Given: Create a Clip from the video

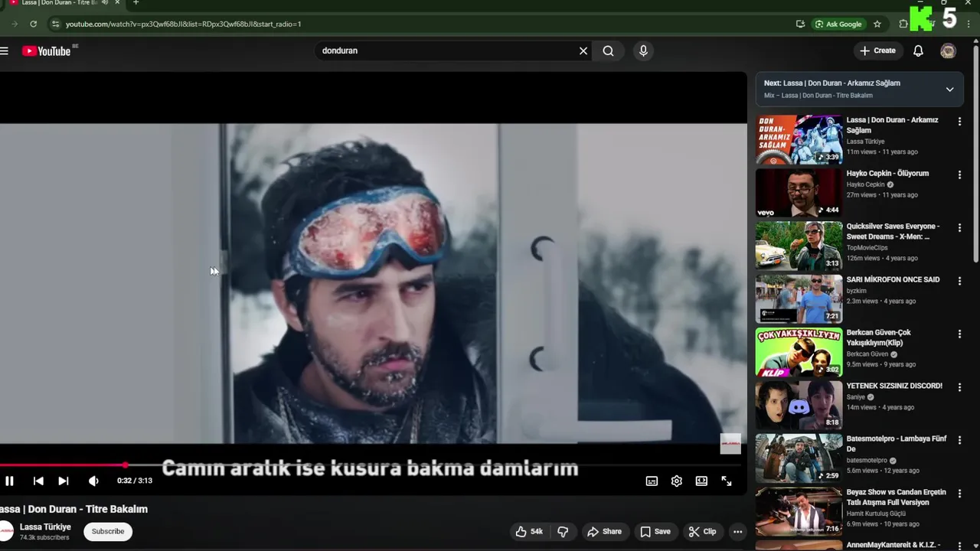Looking at the screenshot, I should click(x=702, y=531).
